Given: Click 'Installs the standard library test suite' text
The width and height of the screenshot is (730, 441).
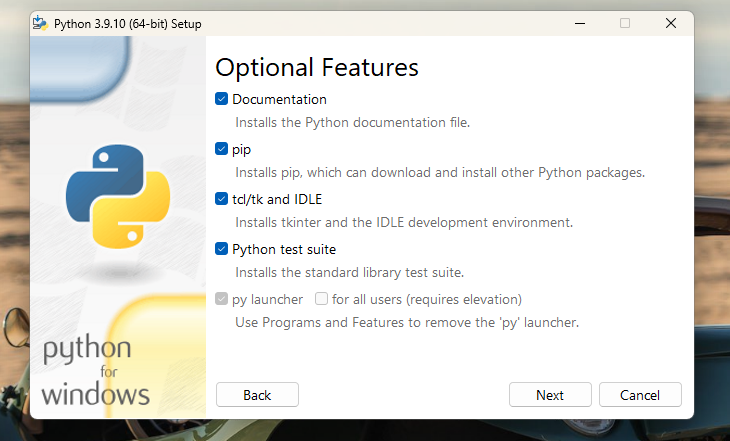Looking at the screenshot, I should tap(350, 272).
